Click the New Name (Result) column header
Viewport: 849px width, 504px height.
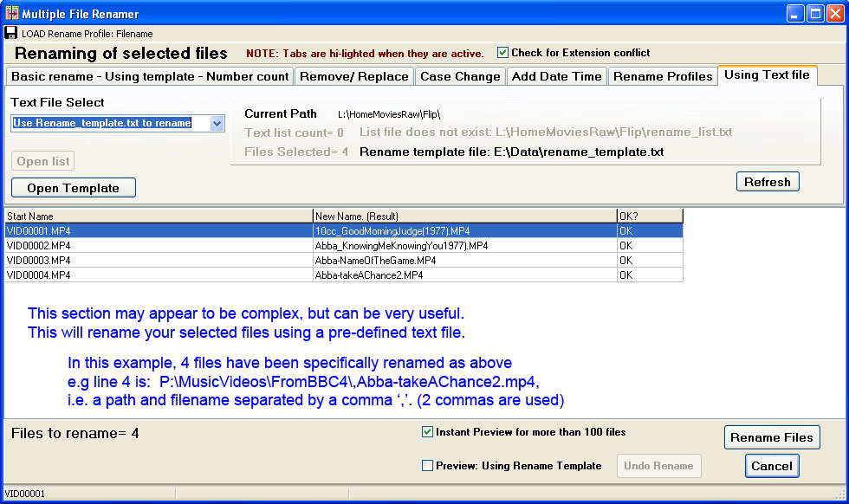click(464, 216)
